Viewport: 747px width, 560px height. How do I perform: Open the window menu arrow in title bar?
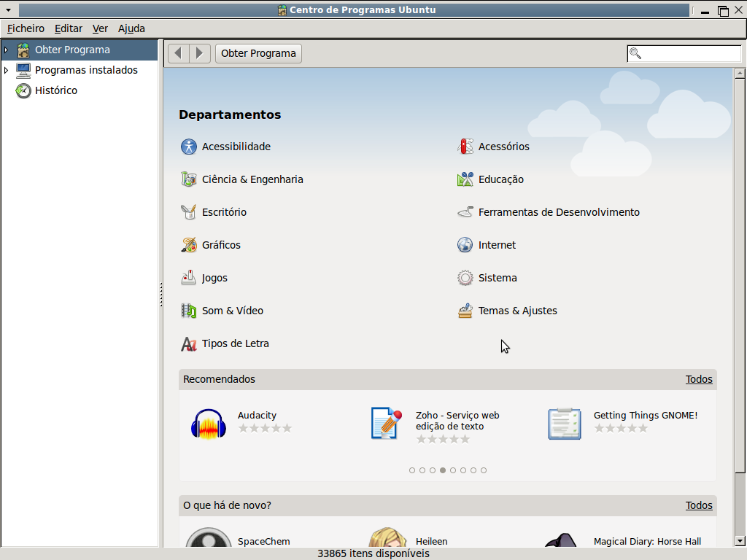8,10
